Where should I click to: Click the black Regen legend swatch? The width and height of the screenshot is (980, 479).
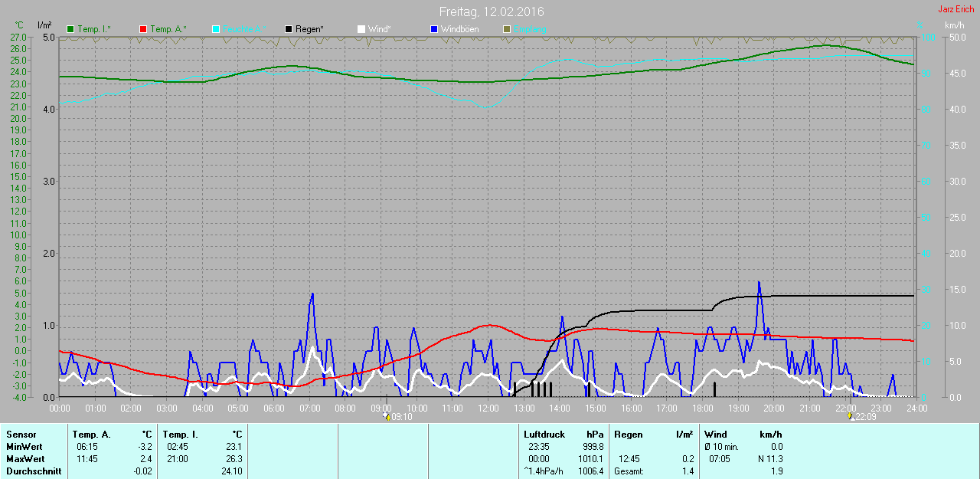pyautogui.click(x=289, y=29)
